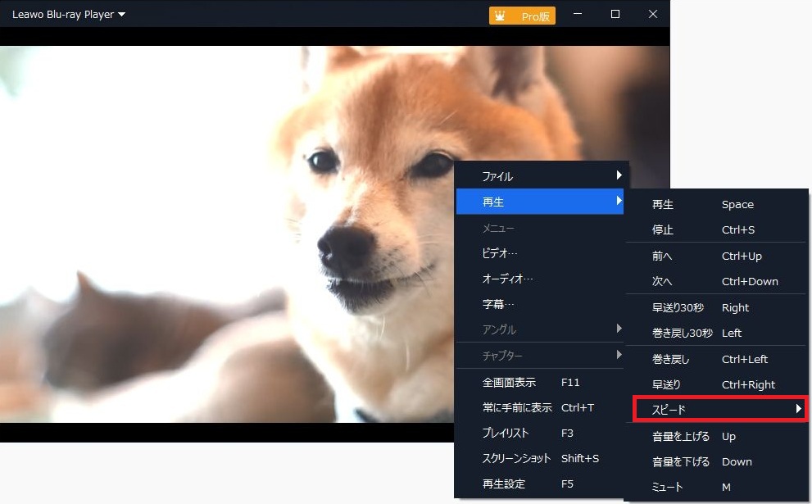Screen dimensions: 812x504
Task: Expand the スピード speed submenu
Action: [x=717, y=409]
